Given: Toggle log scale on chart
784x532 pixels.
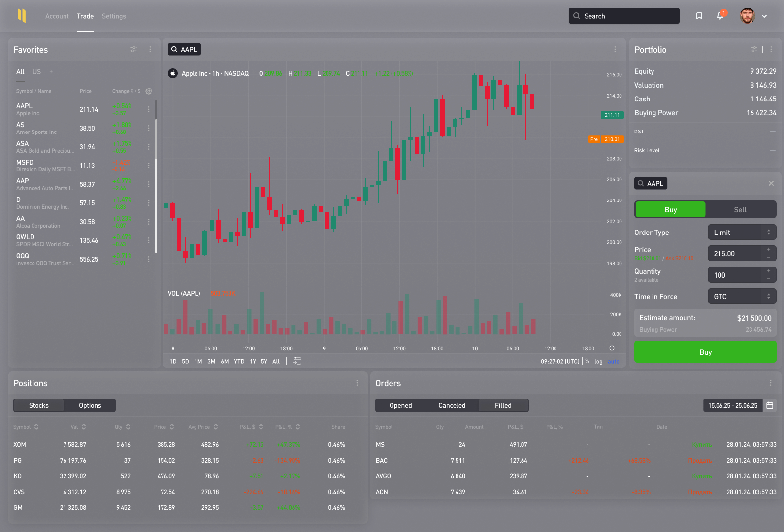Looking at the screenshot, I should [x=598, y=362].
